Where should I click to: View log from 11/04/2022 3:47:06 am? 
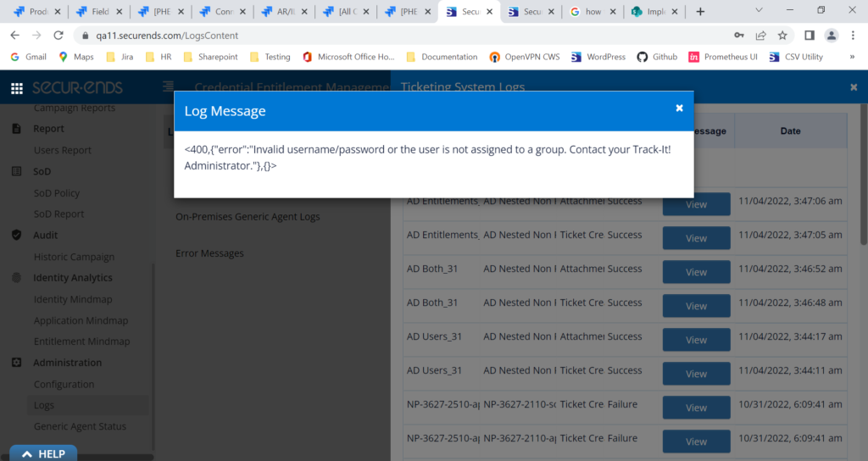[x=697, y=204]
